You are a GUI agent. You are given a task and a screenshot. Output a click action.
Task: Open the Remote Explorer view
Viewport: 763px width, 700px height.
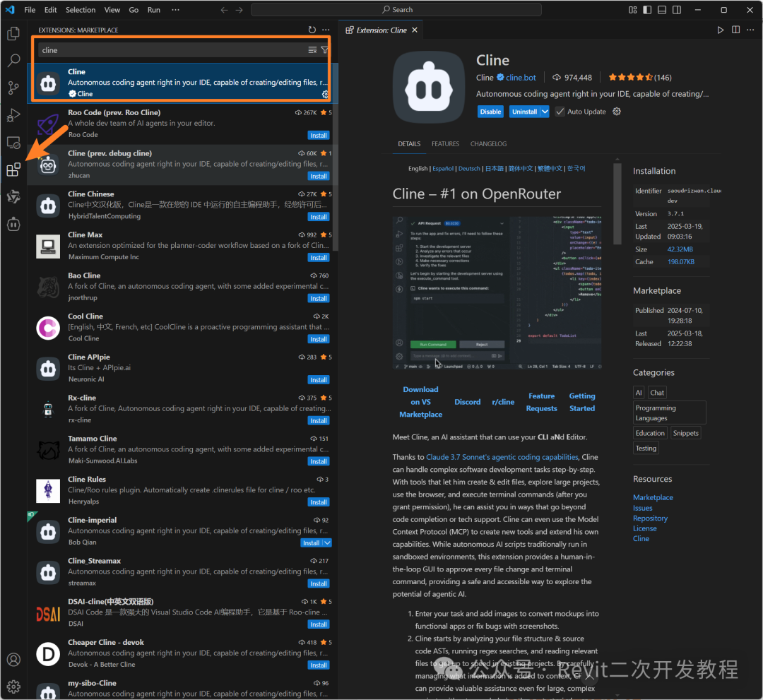pos(13,143)
